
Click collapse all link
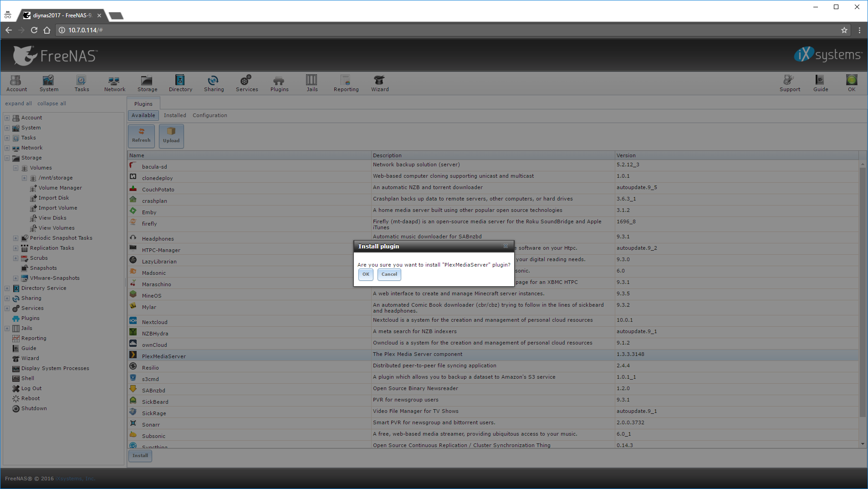point(51,103)
